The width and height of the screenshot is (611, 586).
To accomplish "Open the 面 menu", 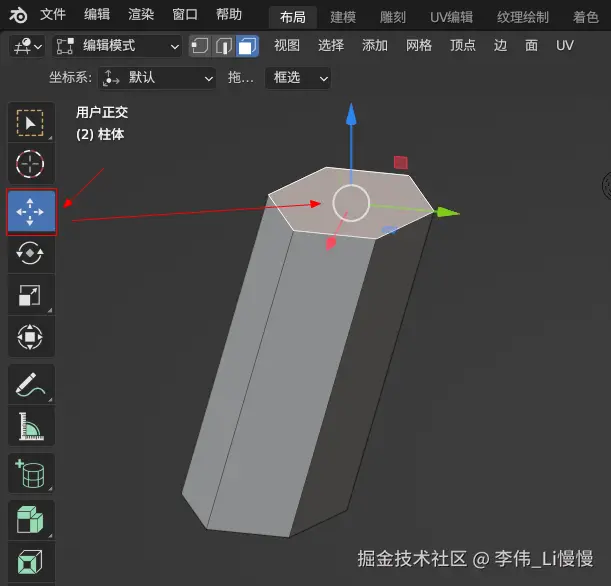I will (532, 46).
